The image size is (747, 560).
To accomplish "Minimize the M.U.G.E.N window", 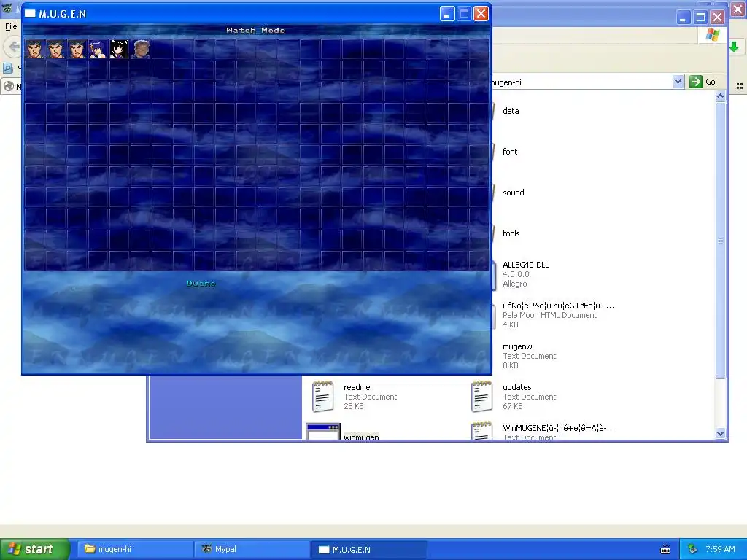I will pyautogui.click(x=446, y=14).
